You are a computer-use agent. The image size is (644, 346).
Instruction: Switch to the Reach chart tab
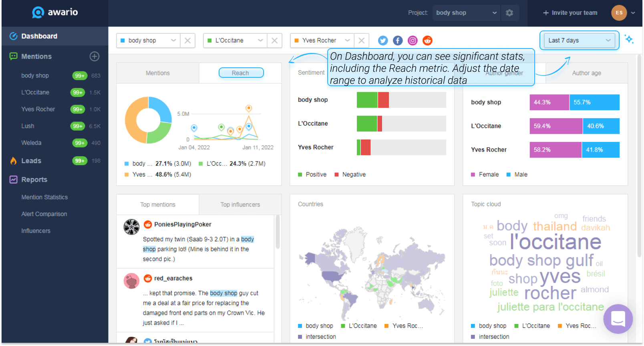tap(241, 73)
